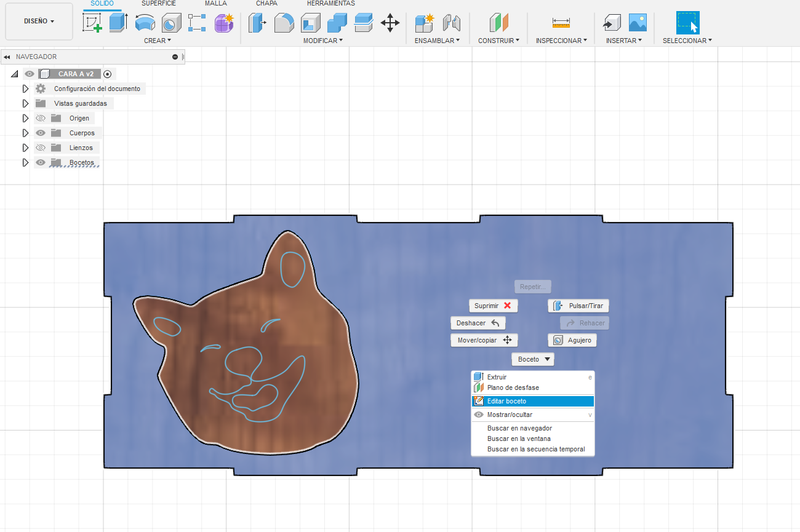Switch to the HERRAMIENTAS tab

point(331,4)
